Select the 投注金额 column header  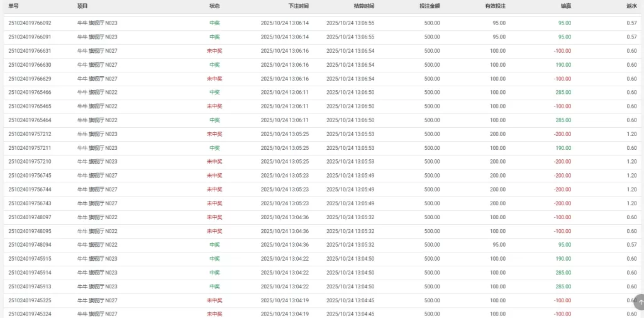point(429,6)
